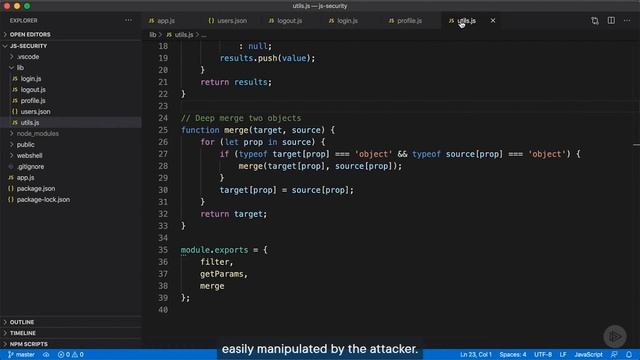Close the utils.js tab
This screenshot has width=640, height=360.
tap(493, 20)
